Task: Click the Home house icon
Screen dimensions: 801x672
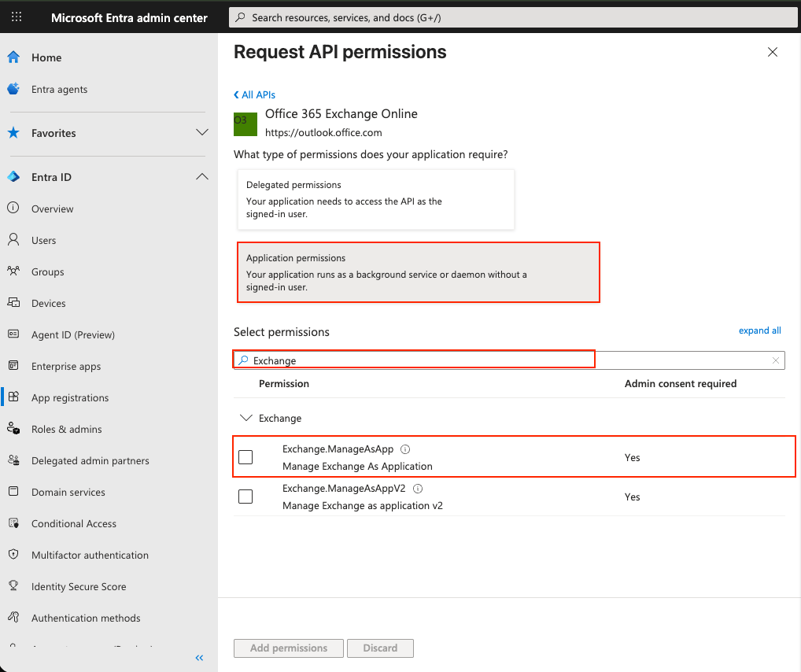Action: (14, 57)
